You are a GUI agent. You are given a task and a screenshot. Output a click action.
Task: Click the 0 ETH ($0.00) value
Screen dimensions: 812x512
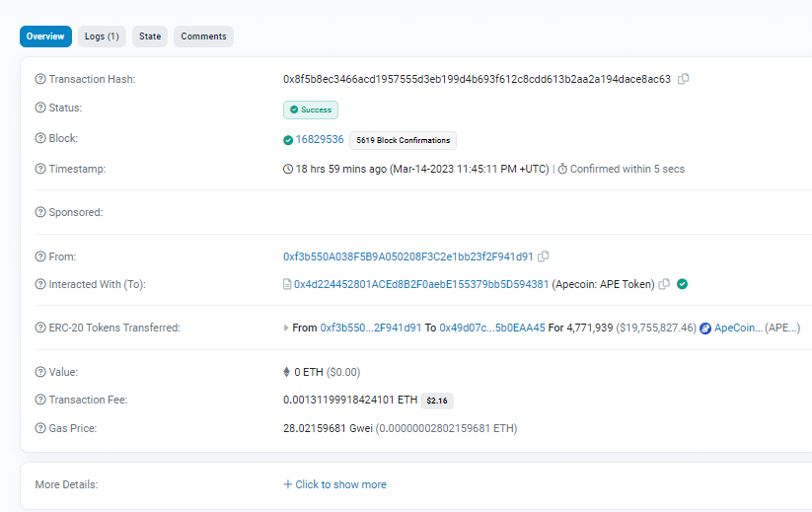pos(328,372)
